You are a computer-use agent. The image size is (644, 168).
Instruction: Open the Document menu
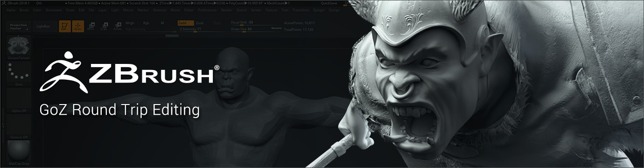click(54, 10)
